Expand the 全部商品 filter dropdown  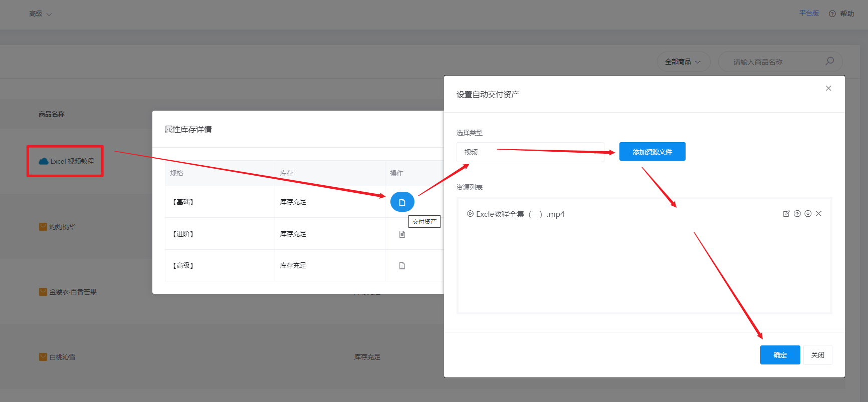point(684,62)
